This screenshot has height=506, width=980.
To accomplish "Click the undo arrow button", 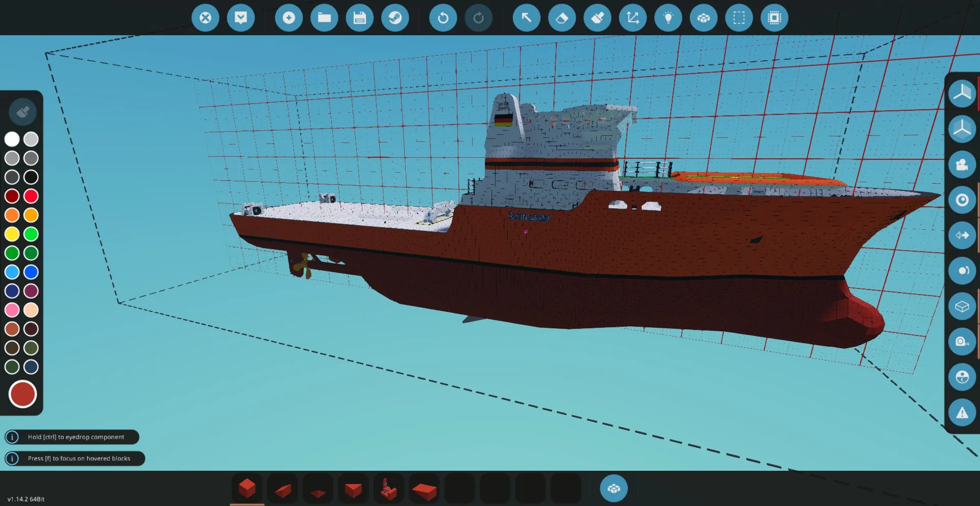I will pos(443,18).
